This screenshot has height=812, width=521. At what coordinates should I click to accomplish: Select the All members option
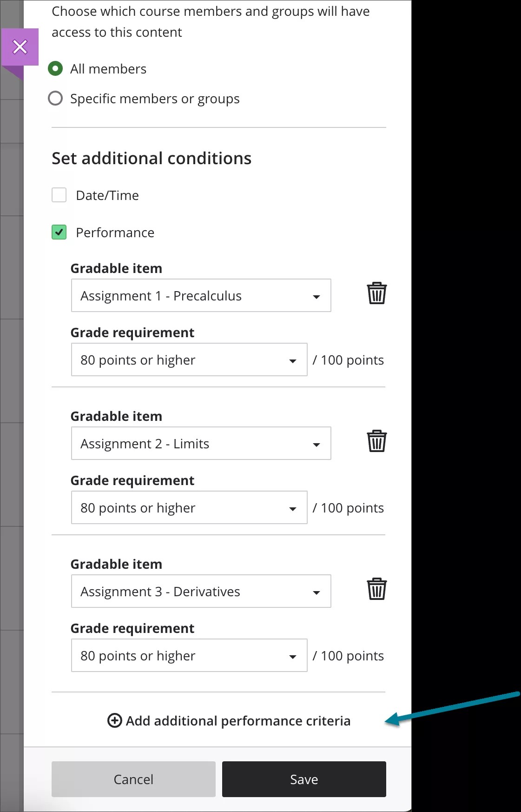pos(55,68)
